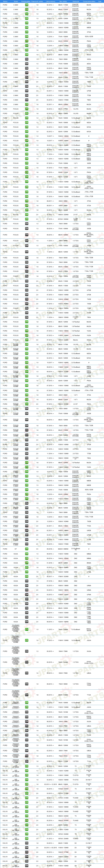Click the petrol icon in Volvo T5 AWD 157kW / 214KM row
104x868 pixels.
[x=27, y=798]
